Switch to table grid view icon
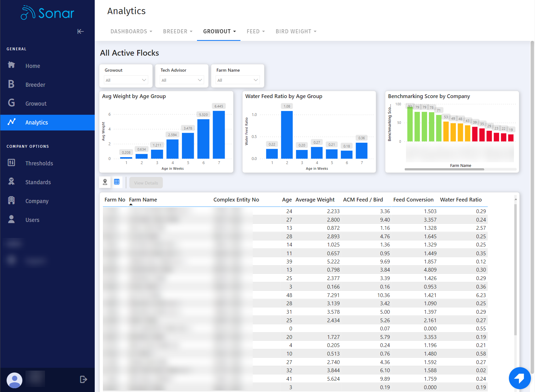 pos(117,182)
